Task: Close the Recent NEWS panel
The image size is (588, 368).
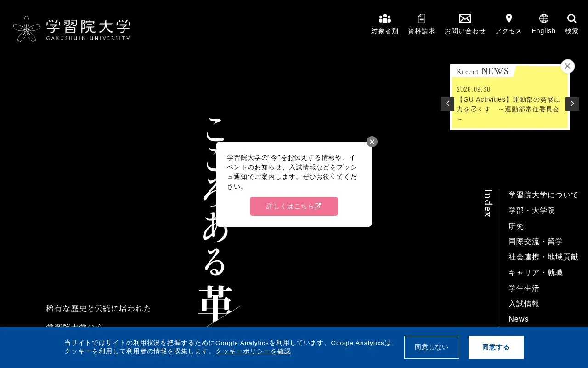Action: [568, 66]
